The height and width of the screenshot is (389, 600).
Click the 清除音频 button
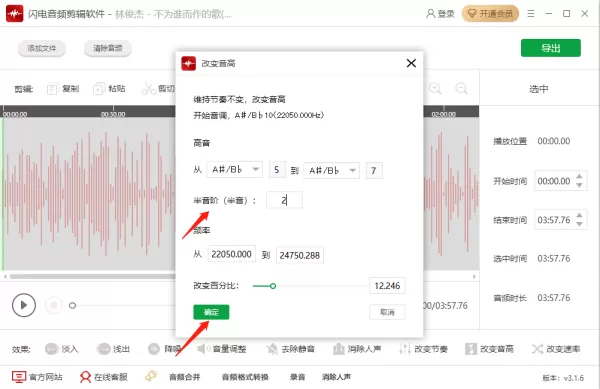coord(108,48)
